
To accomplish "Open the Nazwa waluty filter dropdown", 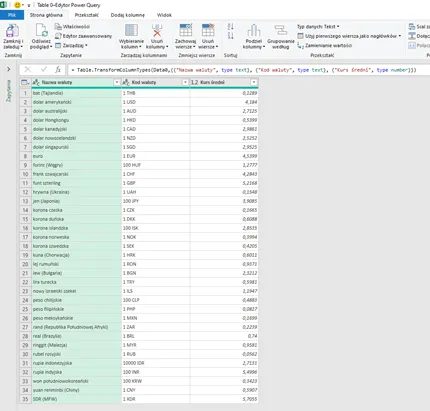I will click(117, 82).
